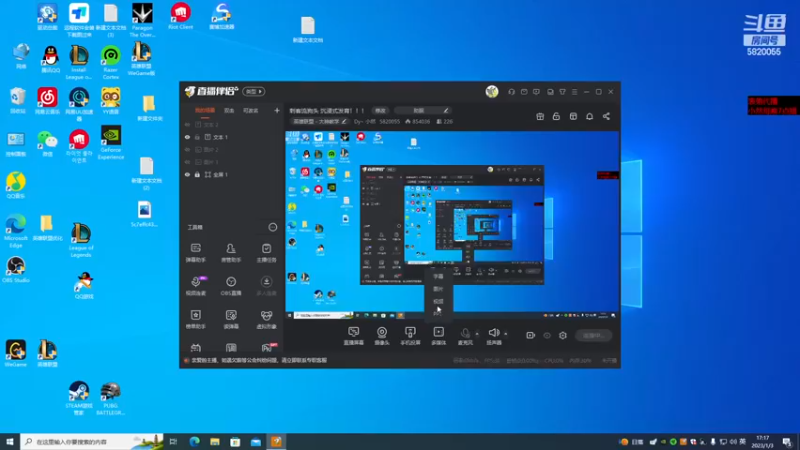800x450 pixels.
Task: Add a 多媒体 multimedia source
Action: (438, 336)
